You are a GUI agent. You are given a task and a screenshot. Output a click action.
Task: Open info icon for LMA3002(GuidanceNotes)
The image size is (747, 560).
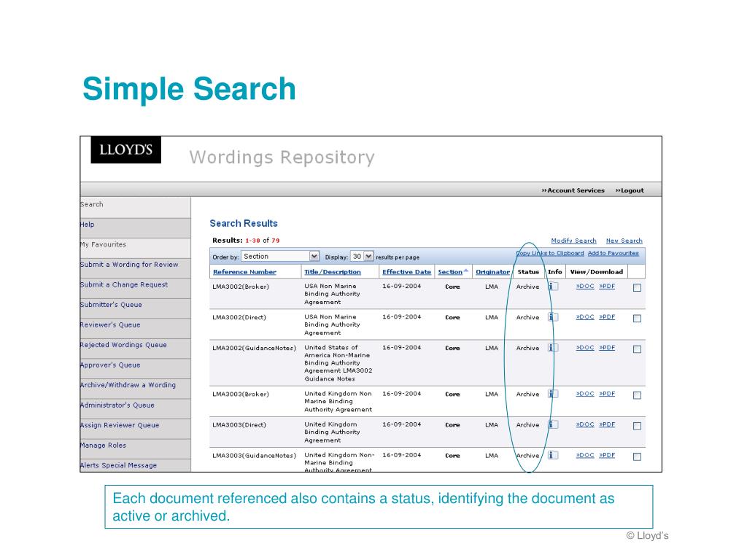553,348
